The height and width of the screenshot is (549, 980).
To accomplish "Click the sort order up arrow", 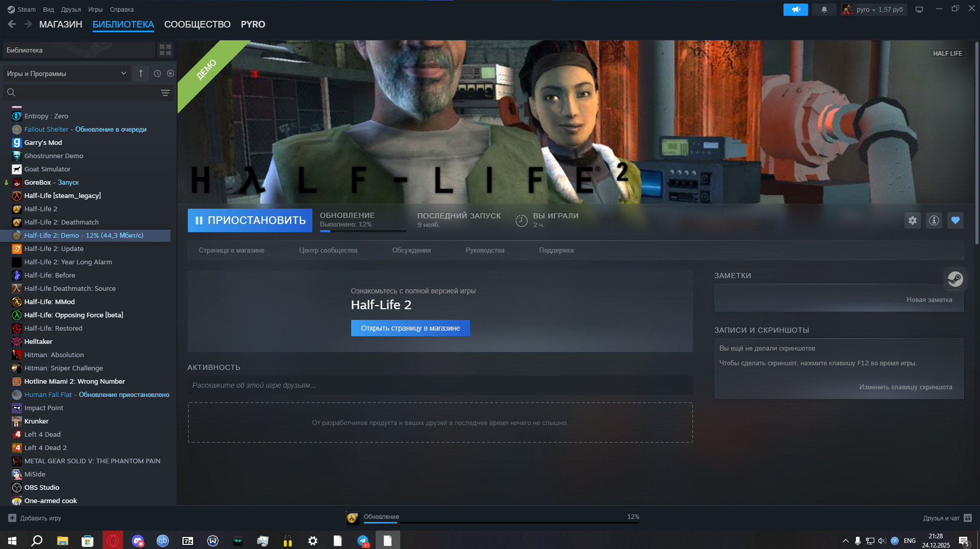I will pos(141,73).
